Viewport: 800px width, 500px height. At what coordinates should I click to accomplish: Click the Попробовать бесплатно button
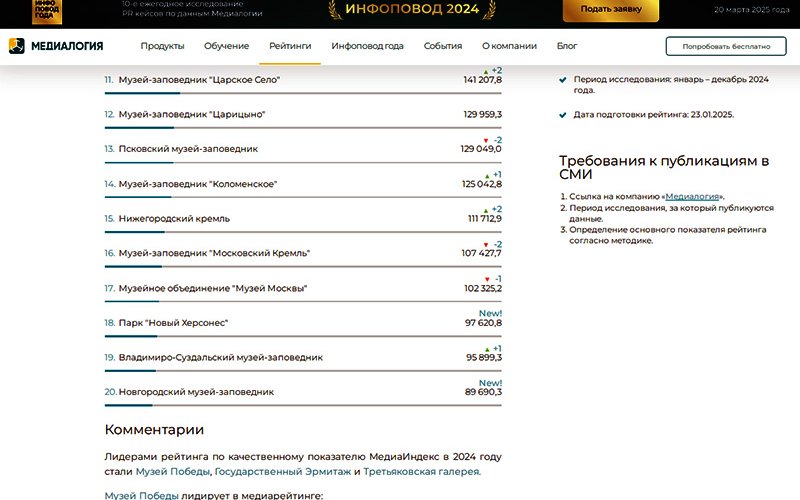point(726,46)
